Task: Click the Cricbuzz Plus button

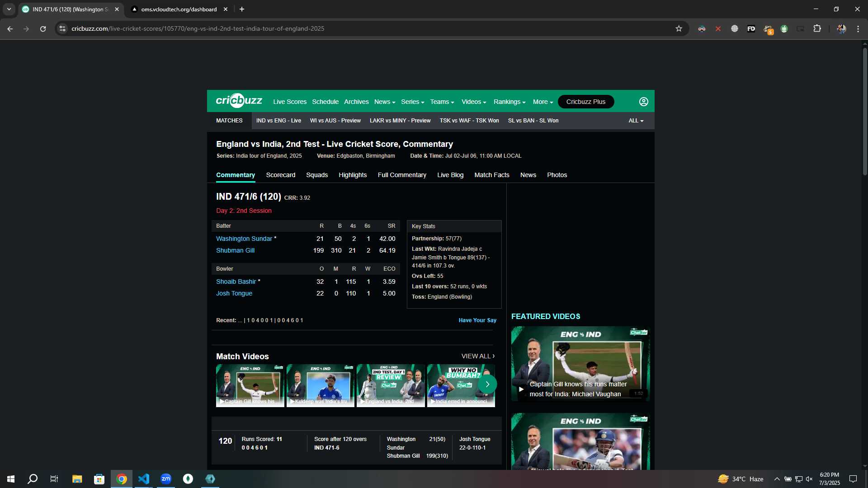Action: point(586,102)
